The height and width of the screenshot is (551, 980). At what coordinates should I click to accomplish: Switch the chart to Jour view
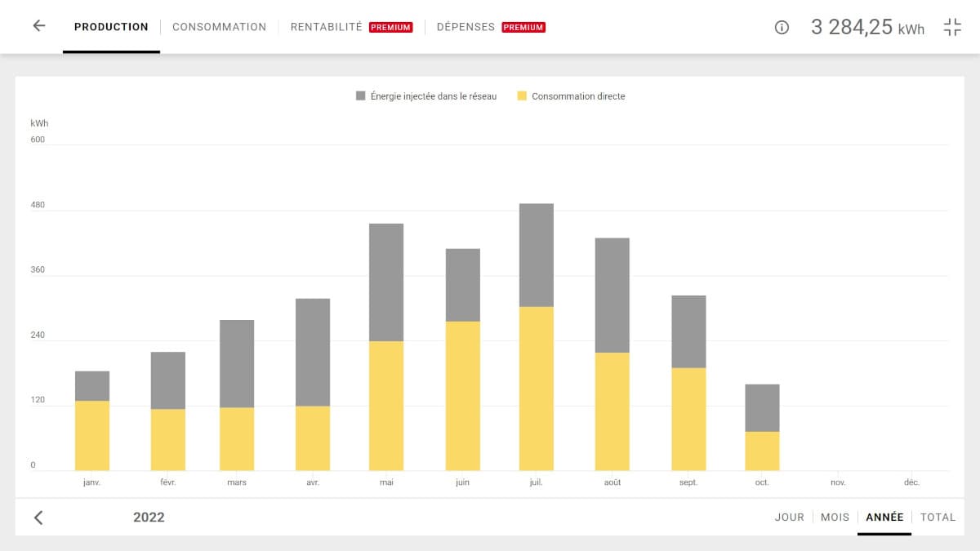(789, 517)
